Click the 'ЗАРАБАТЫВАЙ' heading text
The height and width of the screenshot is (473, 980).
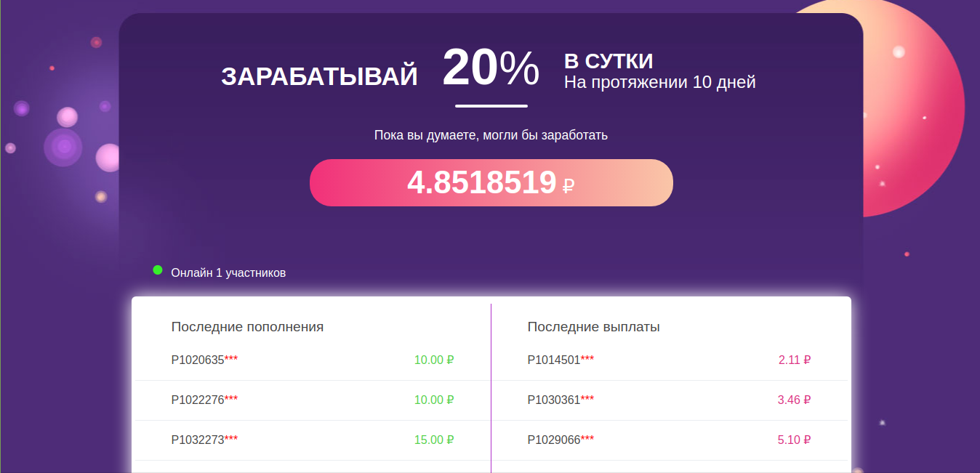point(319,76)
